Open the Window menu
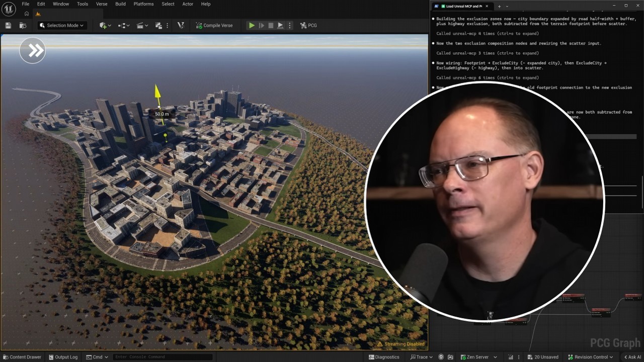 [61, 4]
